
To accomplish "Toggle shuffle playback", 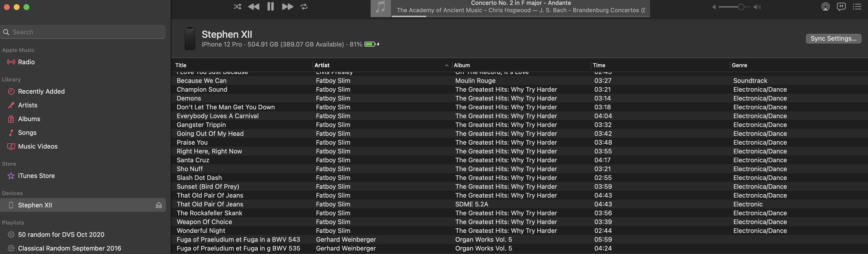I will tap(237, 7).
